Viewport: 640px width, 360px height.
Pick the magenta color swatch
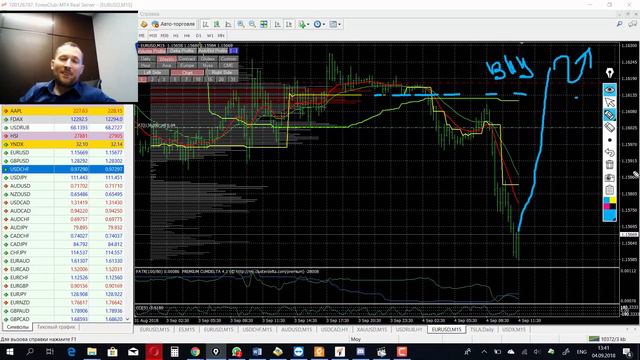click(x=607, y=207)
